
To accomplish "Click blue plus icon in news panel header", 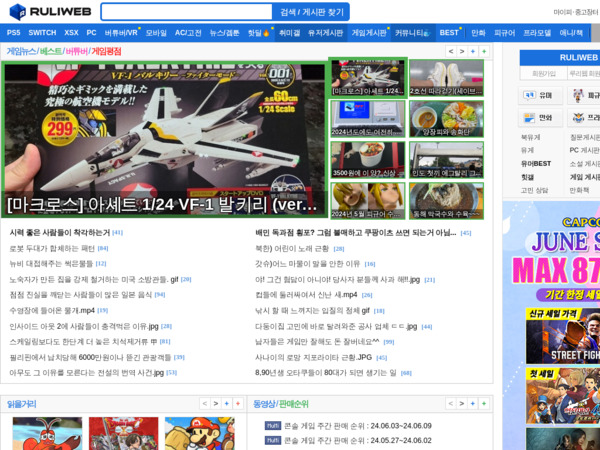I will coord(473,51).
